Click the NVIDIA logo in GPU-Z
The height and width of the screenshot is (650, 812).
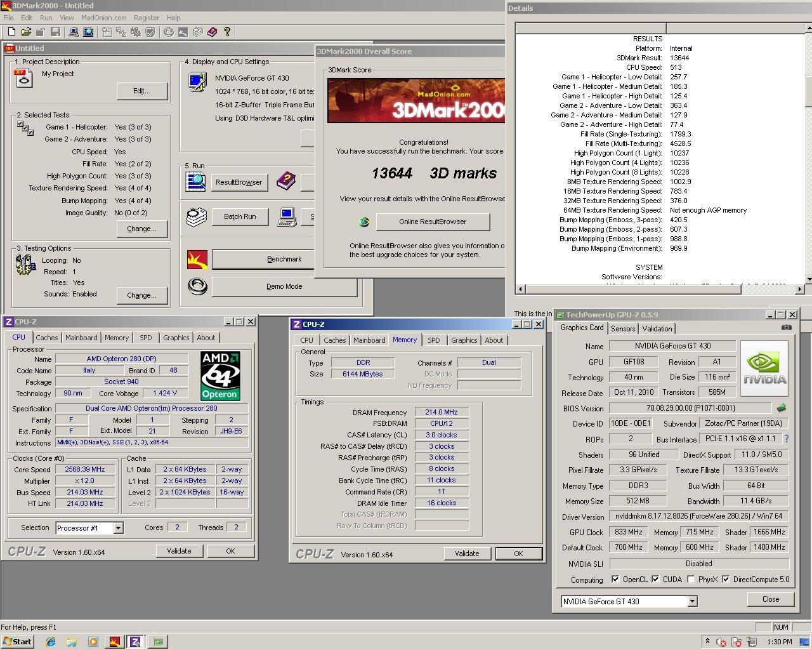coord(764,369)
